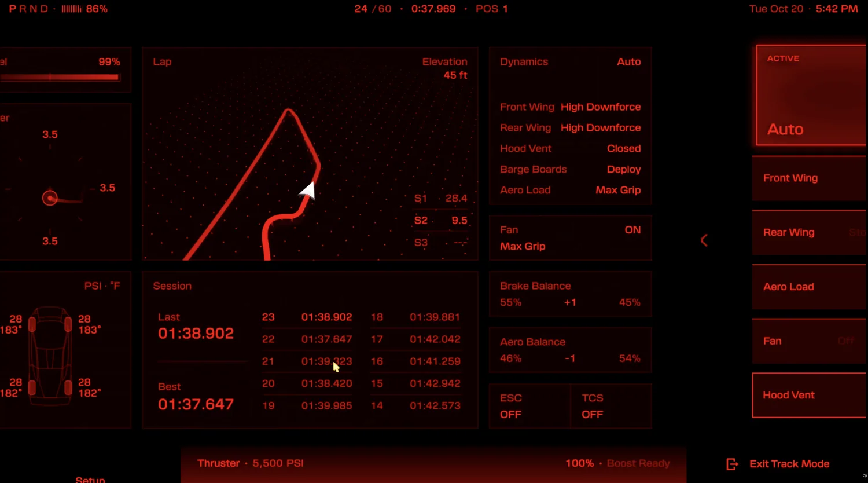
Task: Click the lap counter 24 / 60
Action: (373, 9)
